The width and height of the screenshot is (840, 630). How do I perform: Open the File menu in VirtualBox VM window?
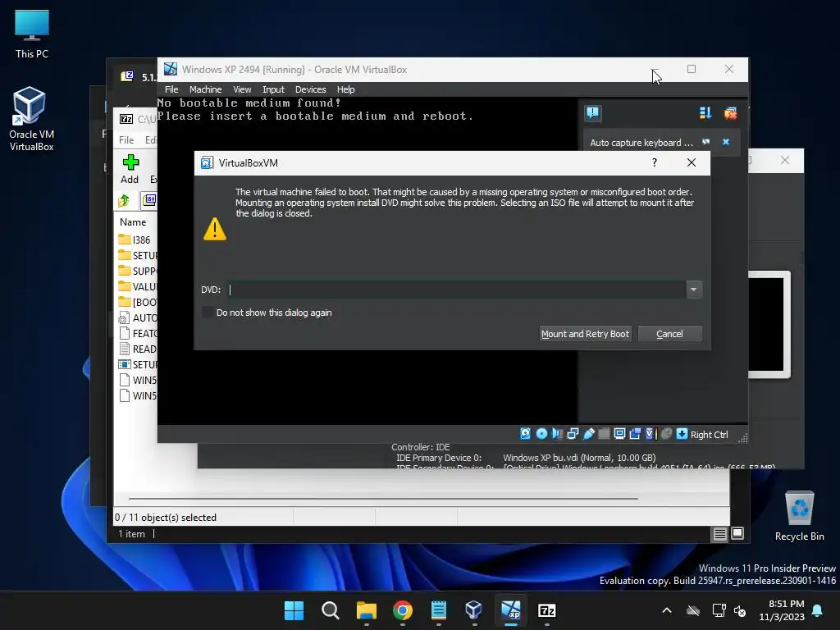(171, 89)
